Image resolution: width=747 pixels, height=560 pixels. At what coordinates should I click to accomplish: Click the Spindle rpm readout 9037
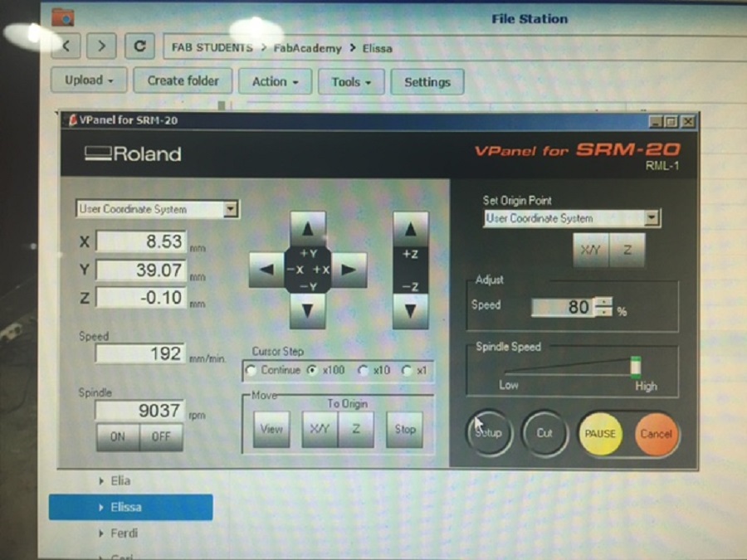(139, 411)
